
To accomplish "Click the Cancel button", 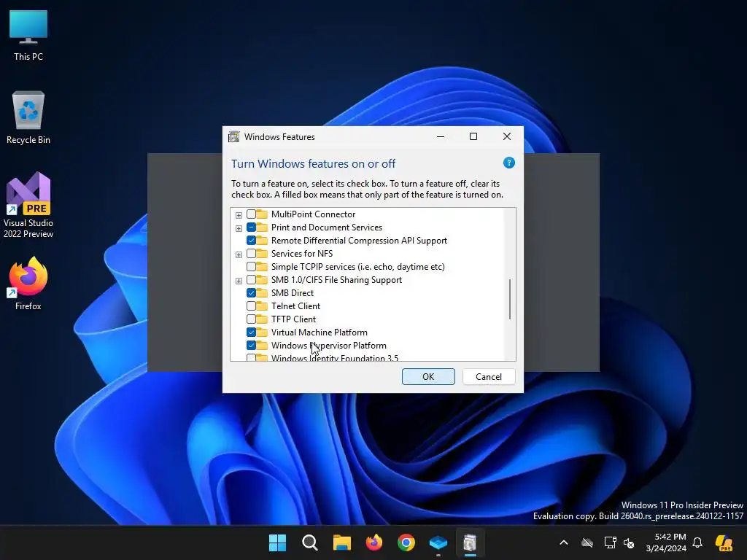I will click(x=488, y=377).
